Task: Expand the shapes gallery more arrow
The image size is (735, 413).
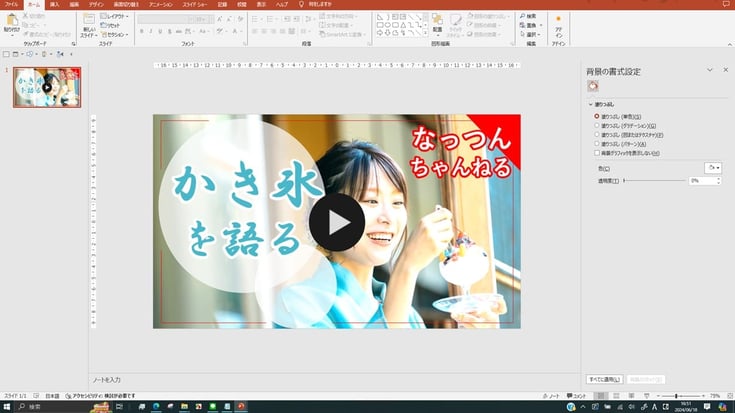Action: (x=425, y=34)
